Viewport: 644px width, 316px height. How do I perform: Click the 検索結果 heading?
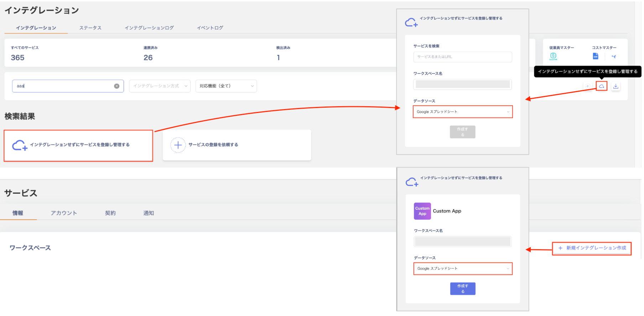(20, 116)
